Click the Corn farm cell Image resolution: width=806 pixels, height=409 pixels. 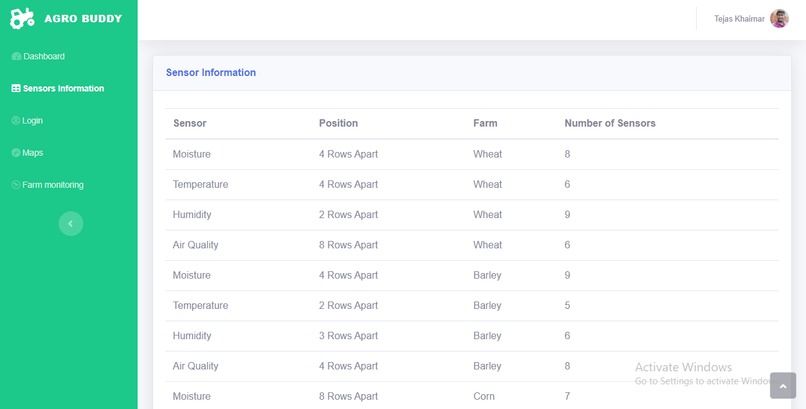(484, 397)
